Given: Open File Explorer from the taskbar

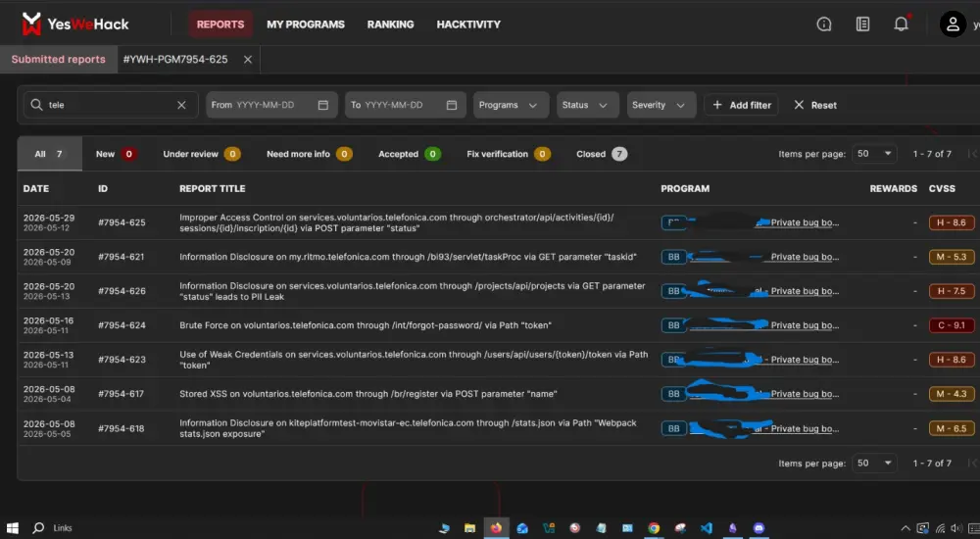Looking at the screenshot, I should (x=469, y=528).
